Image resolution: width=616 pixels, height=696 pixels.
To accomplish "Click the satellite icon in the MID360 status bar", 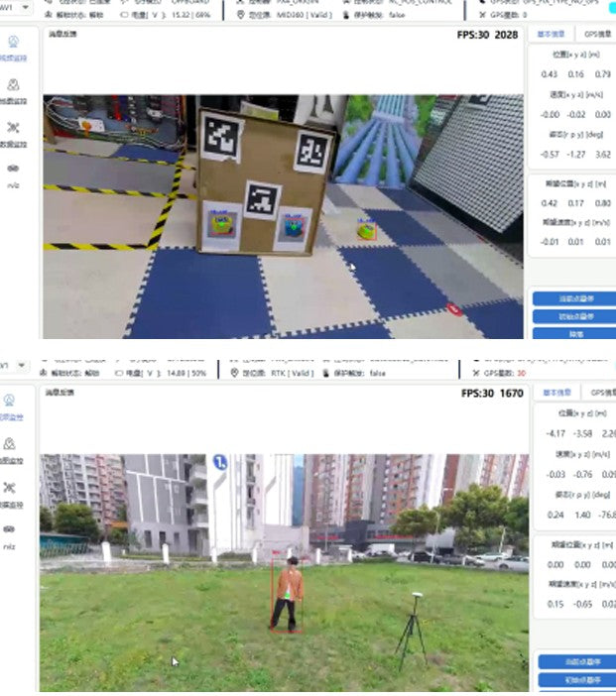I will 483,15.
